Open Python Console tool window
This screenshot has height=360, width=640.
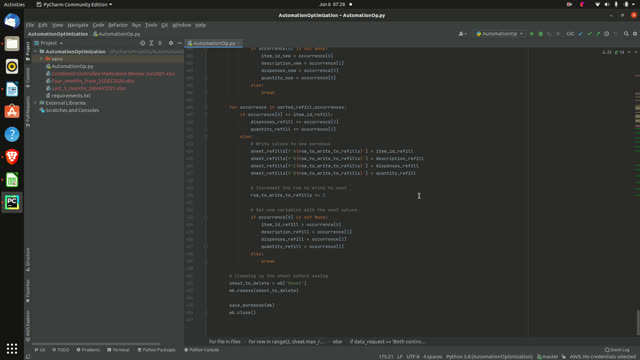point(202,350)
